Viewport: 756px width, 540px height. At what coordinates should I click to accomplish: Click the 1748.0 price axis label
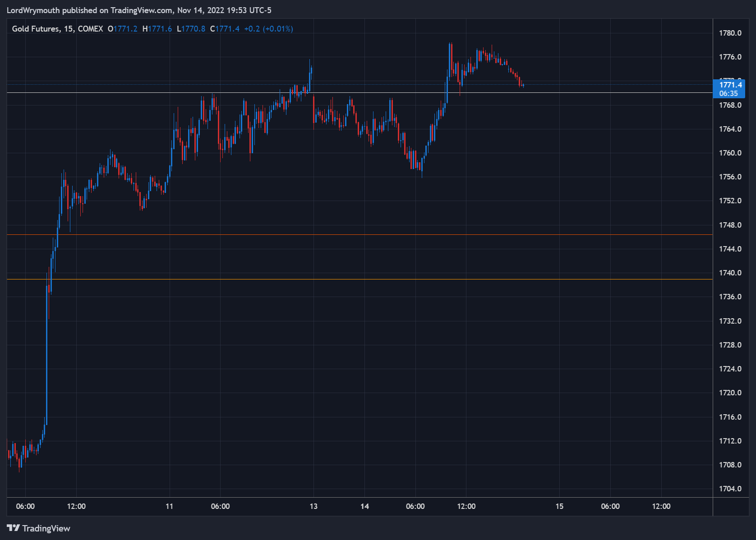[x=730, y=225]
